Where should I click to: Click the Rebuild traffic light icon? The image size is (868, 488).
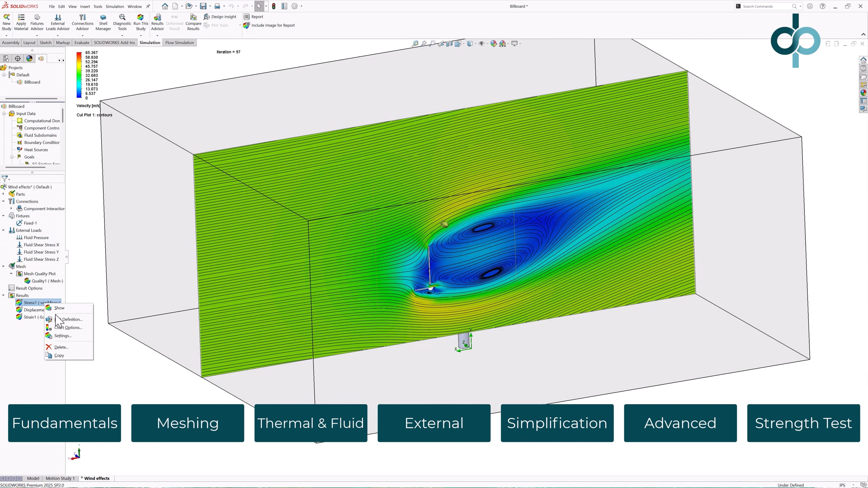[x=274, y=6]
